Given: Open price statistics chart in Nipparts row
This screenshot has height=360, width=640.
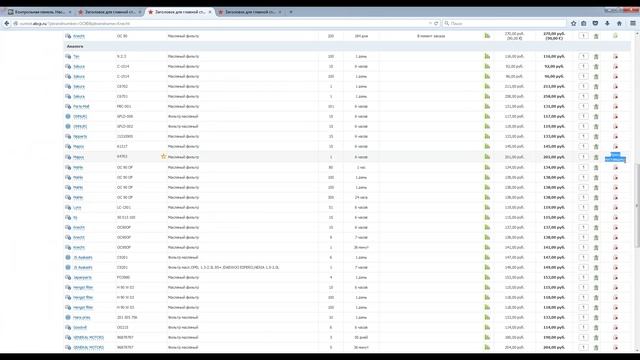Looking at the screenshot, I should 487,136.
